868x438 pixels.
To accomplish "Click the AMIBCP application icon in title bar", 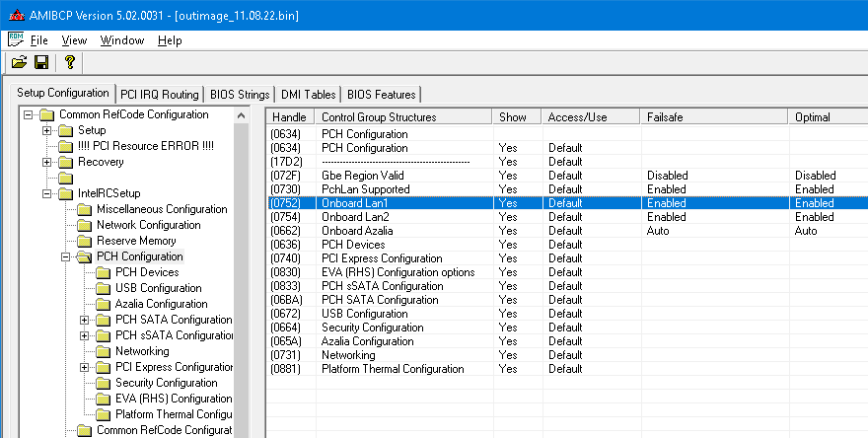I will 15,16.
